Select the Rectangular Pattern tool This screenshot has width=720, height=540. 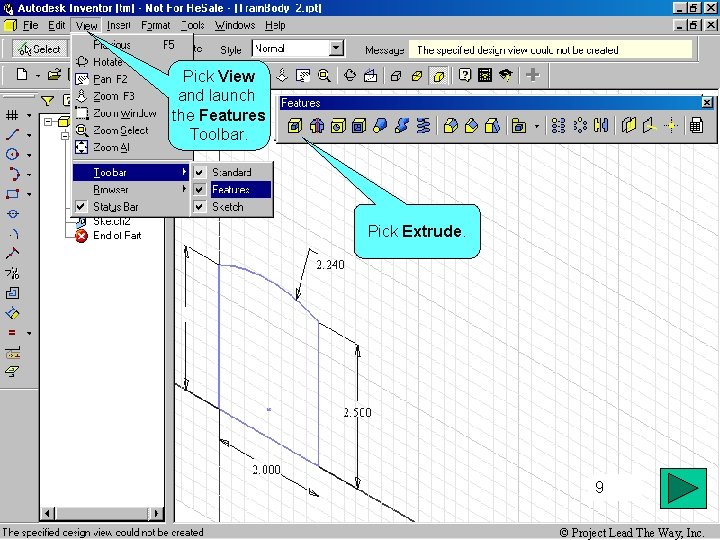click(558, 125)
